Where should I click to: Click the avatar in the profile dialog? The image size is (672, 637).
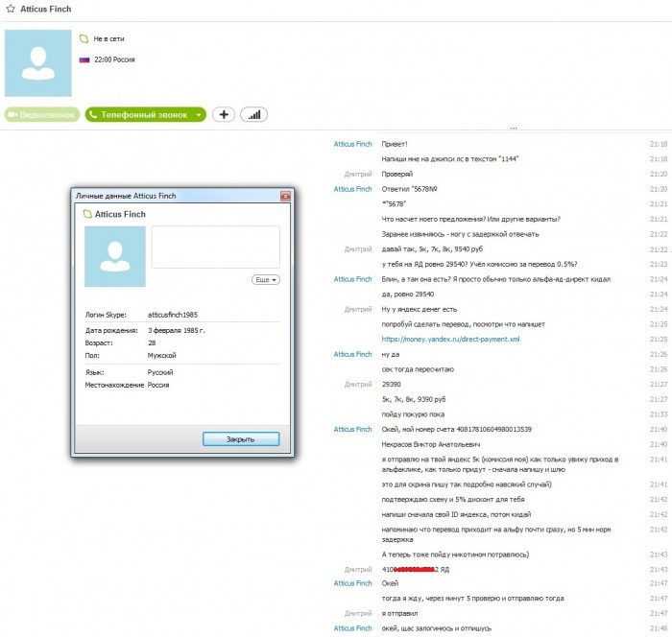115,256
